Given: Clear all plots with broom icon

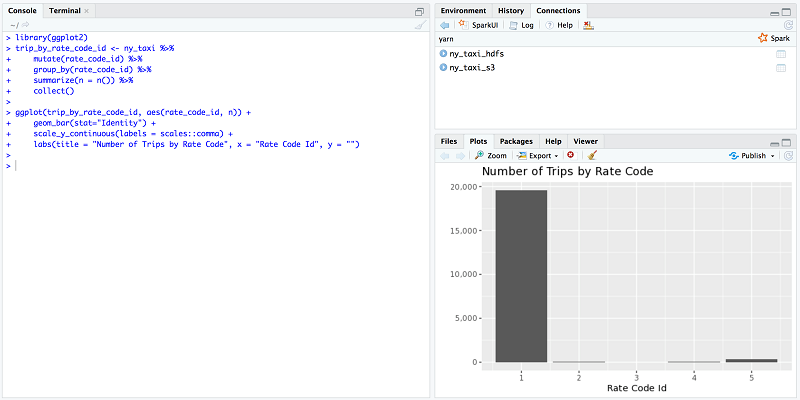Looking at the screenshot, I should 591,156.
